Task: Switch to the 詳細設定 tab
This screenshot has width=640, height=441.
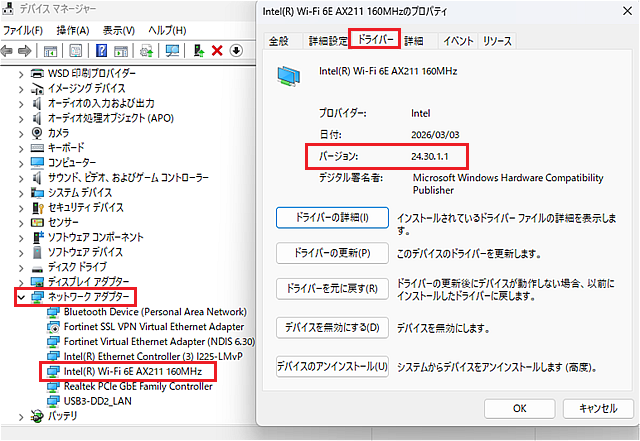Action: pyautogui.click(x=328, y=41)
